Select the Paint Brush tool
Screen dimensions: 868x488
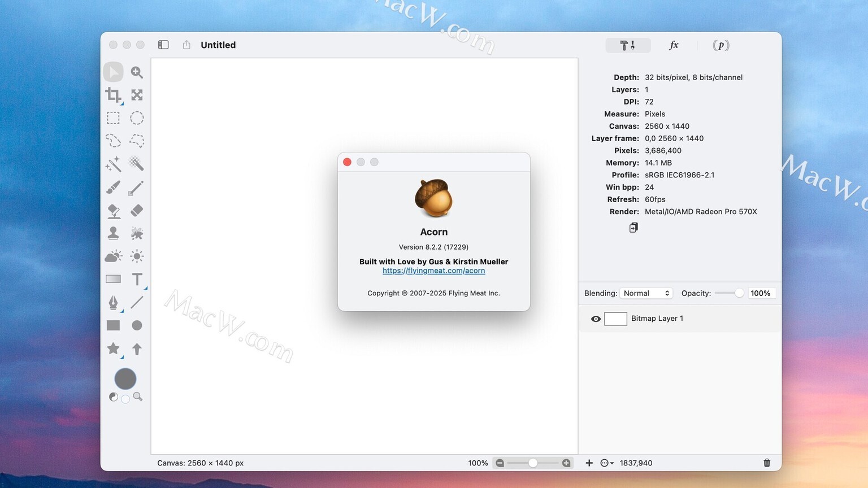pyautogui.click(x=113, y=187)
